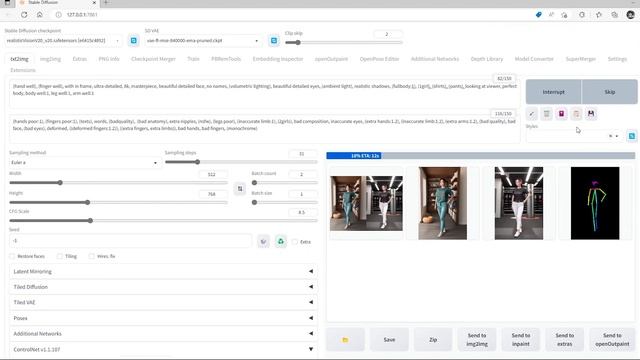Viewport: 640px width, 360px height.
Task: Click the read-prompt arrow icon under Interrupt
Action: point(532,114)
